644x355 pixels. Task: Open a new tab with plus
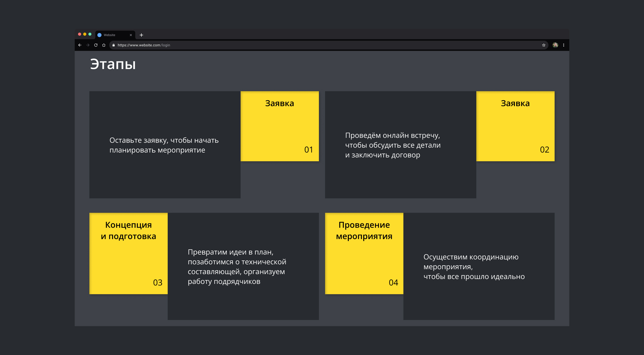point(141,35)
